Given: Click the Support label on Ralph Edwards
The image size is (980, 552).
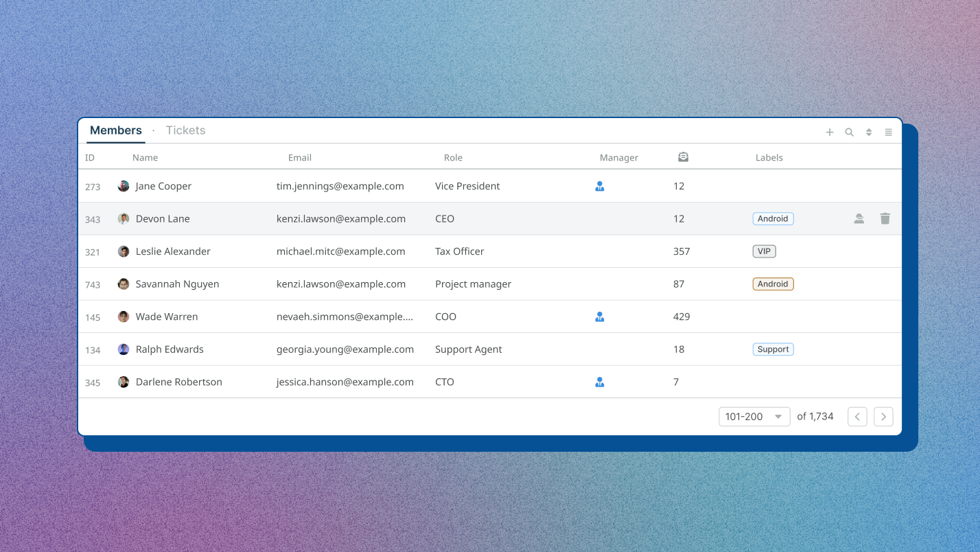Looking at the screenshot, I should pos(773,349).
